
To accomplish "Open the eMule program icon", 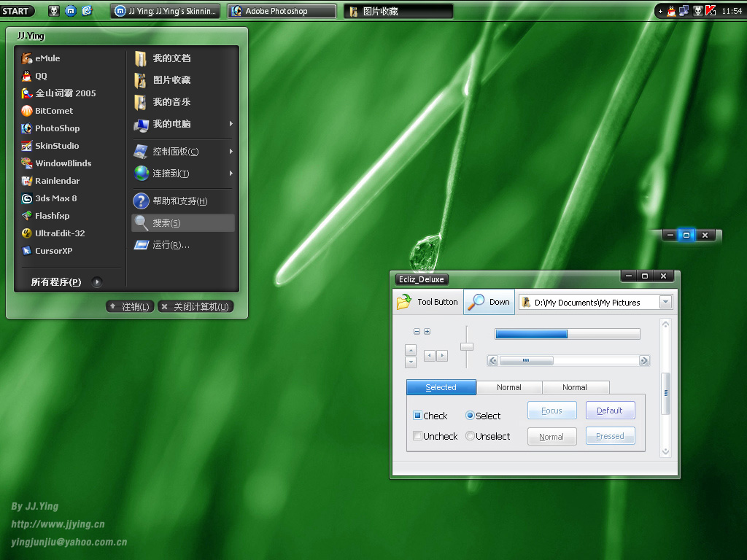I will pyautogui.click(x=27, y=58).
